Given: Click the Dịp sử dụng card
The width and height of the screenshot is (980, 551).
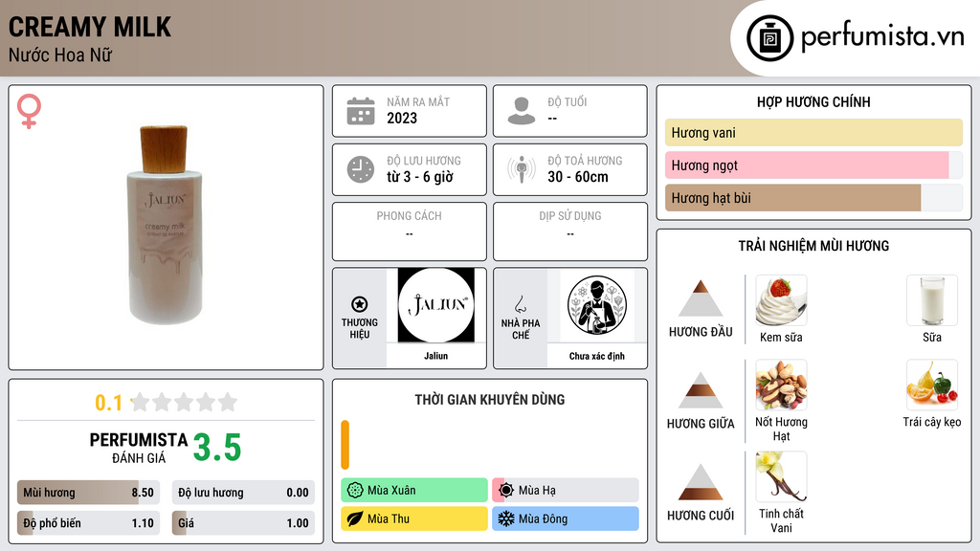Looking at the screenshot, I should pos(570,231).
